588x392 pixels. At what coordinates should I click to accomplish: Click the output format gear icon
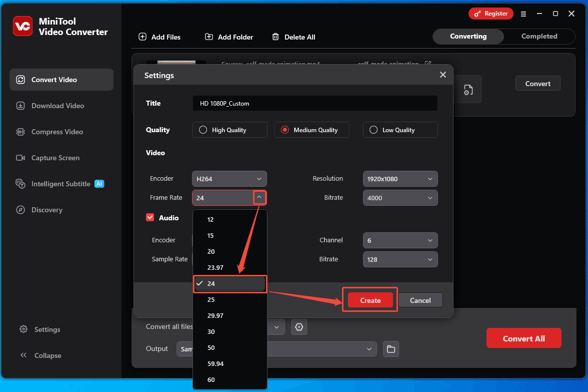coord(299,327)
